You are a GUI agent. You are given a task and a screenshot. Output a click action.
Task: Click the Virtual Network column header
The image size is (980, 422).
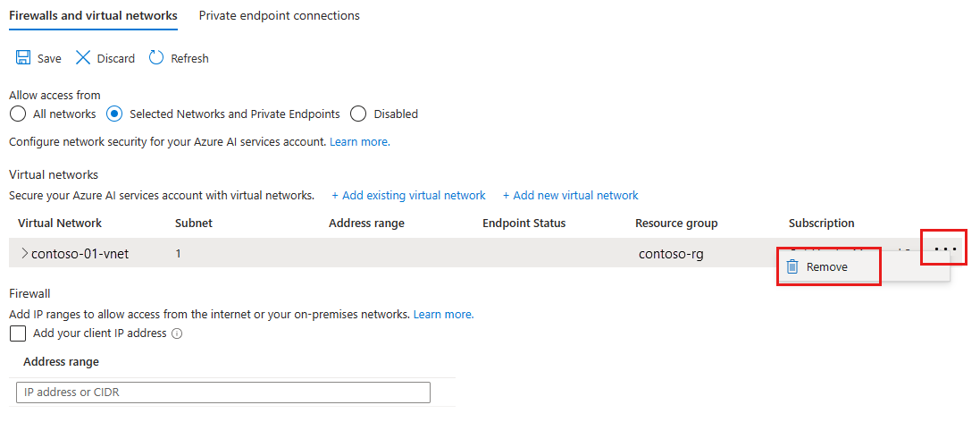point(60,224)
